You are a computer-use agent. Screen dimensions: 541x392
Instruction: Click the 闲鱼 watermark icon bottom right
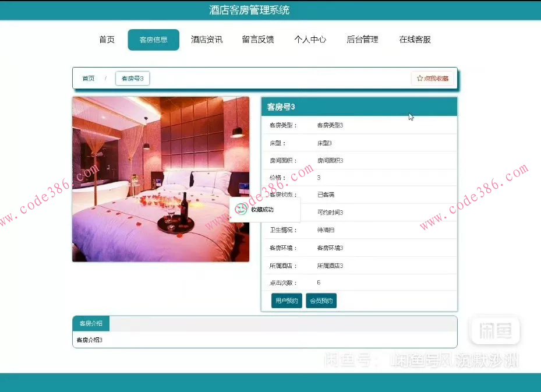pos(494,330)
